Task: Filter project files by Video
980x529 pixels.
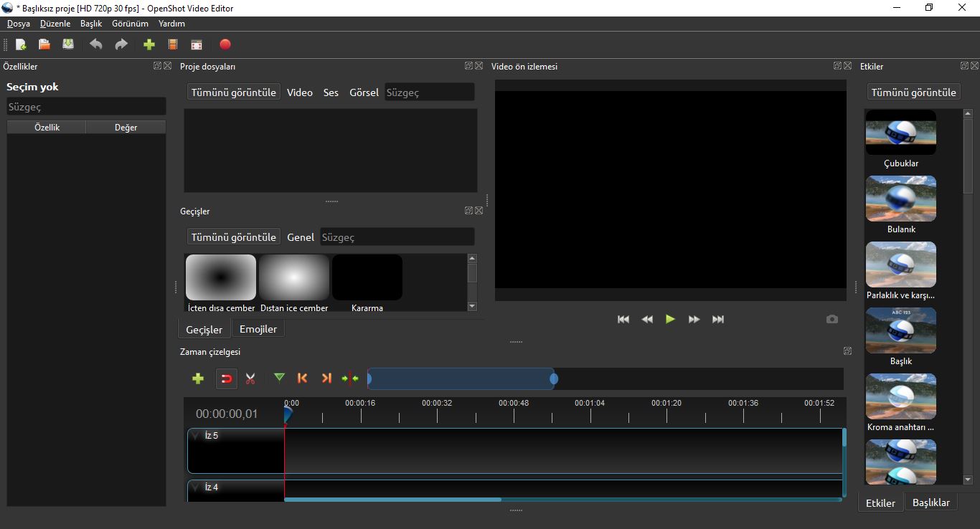Action: 300,92
